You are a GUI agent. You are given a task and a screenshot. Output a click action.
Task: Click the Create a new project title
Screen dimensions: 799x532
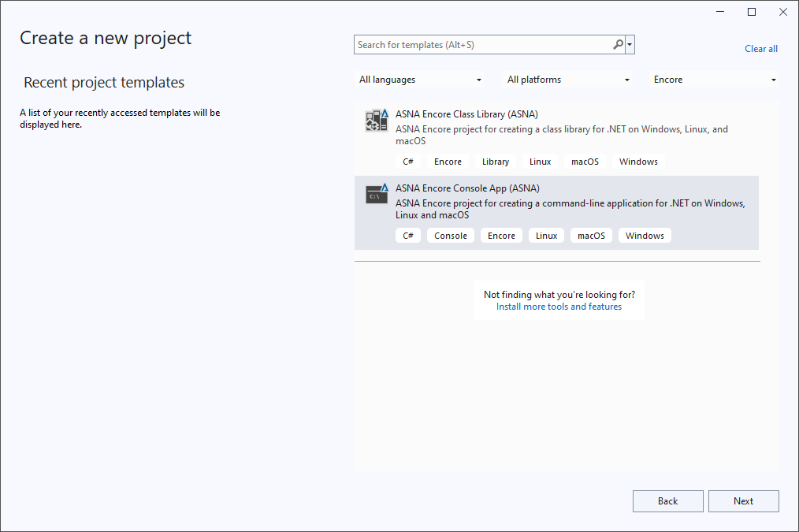(x=106, y=38)
